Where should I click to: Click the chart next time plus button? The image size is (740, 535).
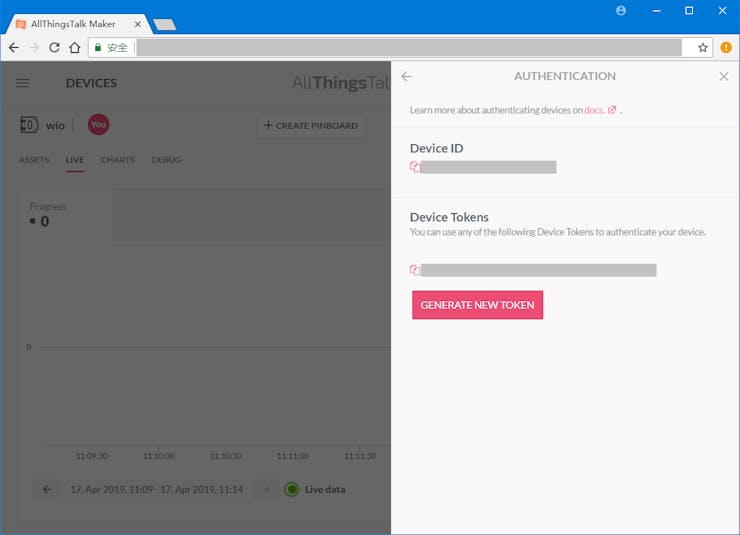(x=266, y=489)
